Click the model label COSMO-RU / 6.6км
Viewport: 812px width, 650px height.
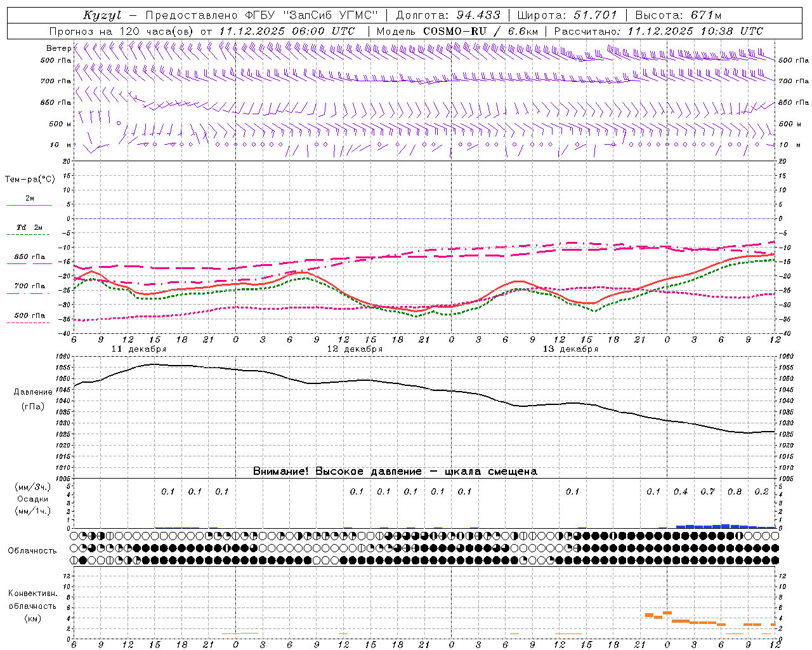click(x=480, y=31)
